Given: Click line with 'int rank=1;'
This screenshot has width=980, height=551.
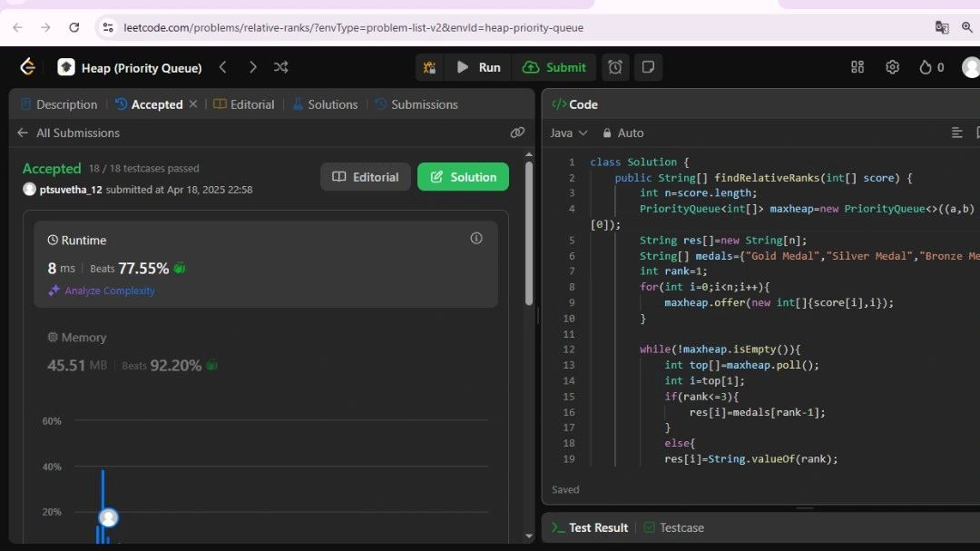Looking at the screenshot, I should coord(673,271).
